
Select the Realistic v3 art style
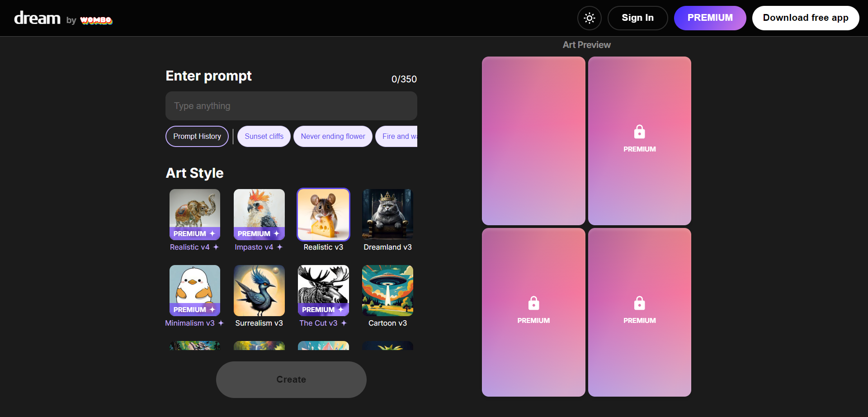(x=323, y=214)
